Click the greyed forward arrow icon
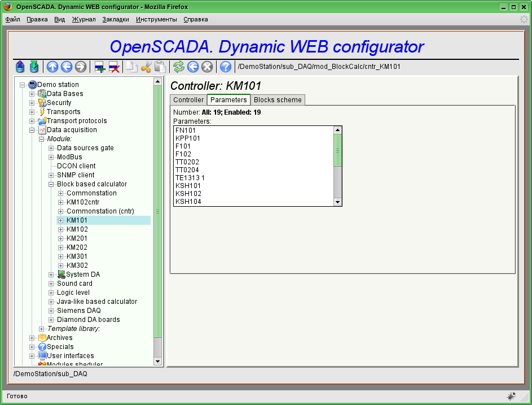This screenshot has width=532, height=405. point(81,67)
